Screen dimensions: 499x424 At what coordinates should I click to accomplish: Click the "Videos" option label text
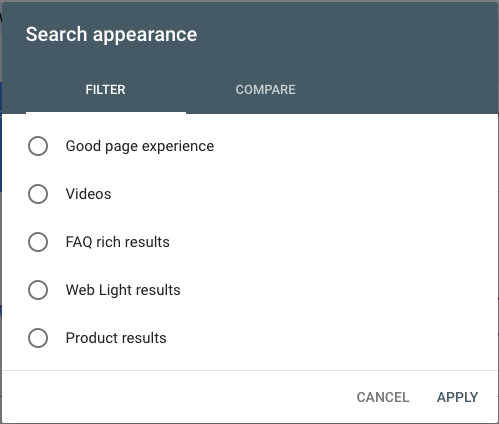point(88,194)
